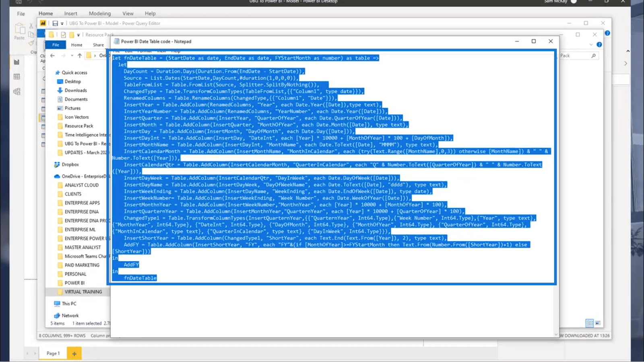Open the Share tab in File Explorer

click(98, 45)
